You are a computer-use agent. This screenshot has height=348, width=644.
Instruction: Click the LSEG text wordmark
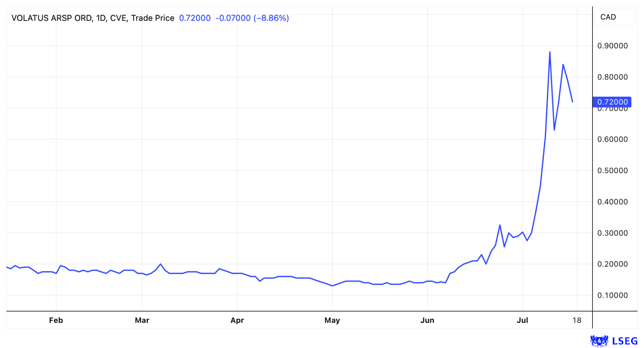[625, 341]
